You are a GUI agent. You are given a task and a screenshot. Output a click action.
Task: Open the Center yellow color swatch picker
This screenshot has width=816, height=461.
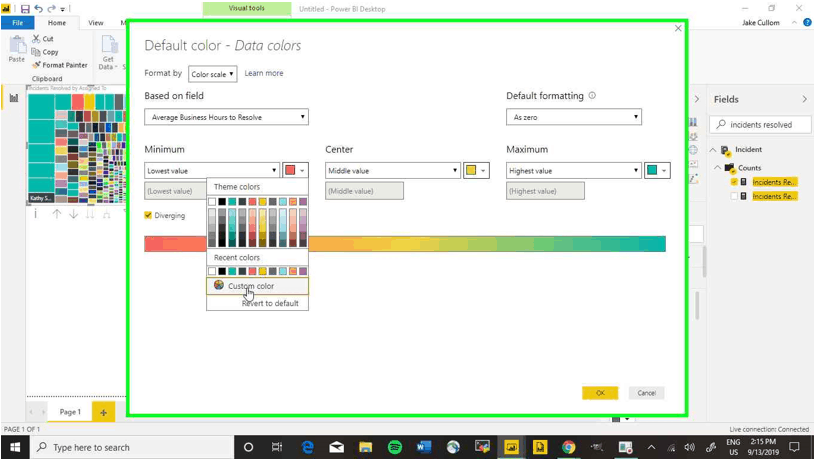pos(476,170)
